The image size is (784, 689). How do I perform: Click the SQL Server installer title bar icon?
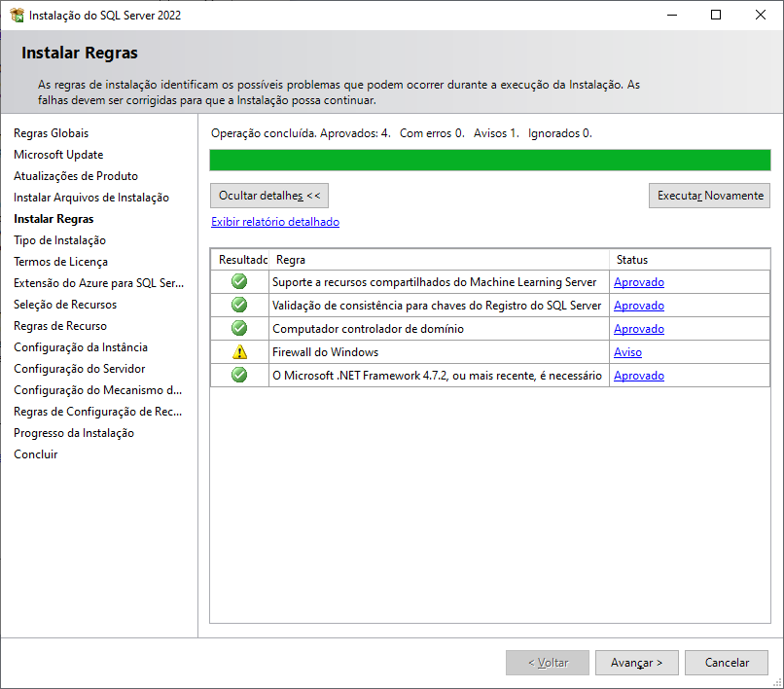pyautogui.click(x=17, y=16)
